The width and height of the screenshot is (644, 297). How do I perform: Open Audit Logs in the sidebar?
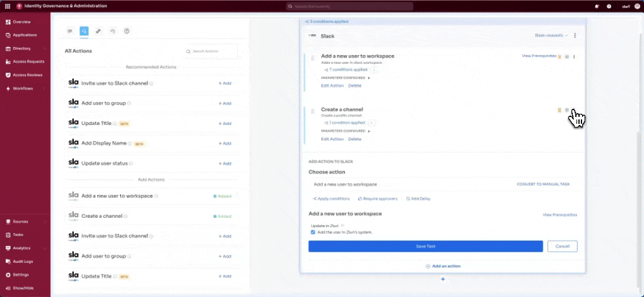pos(19,261)
